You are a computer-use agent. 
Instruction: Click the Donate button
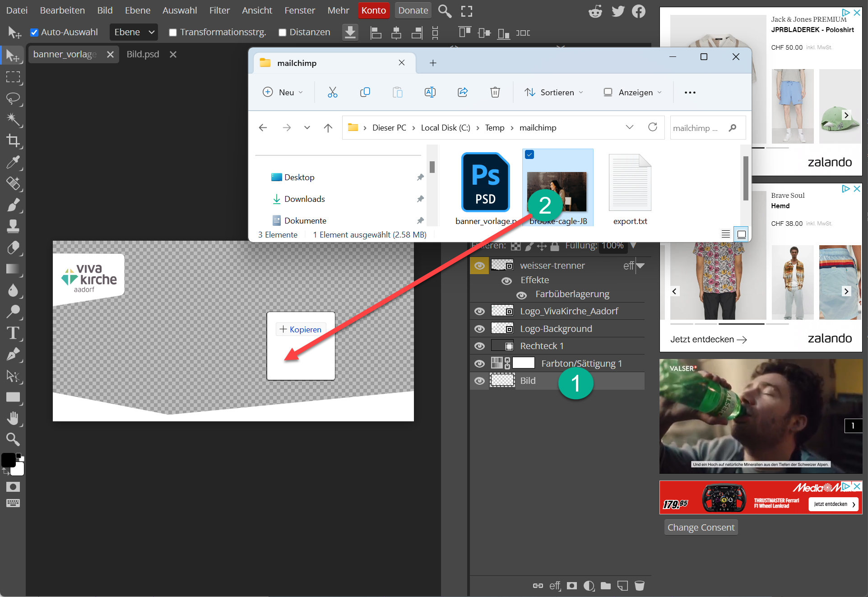(413, 10)
